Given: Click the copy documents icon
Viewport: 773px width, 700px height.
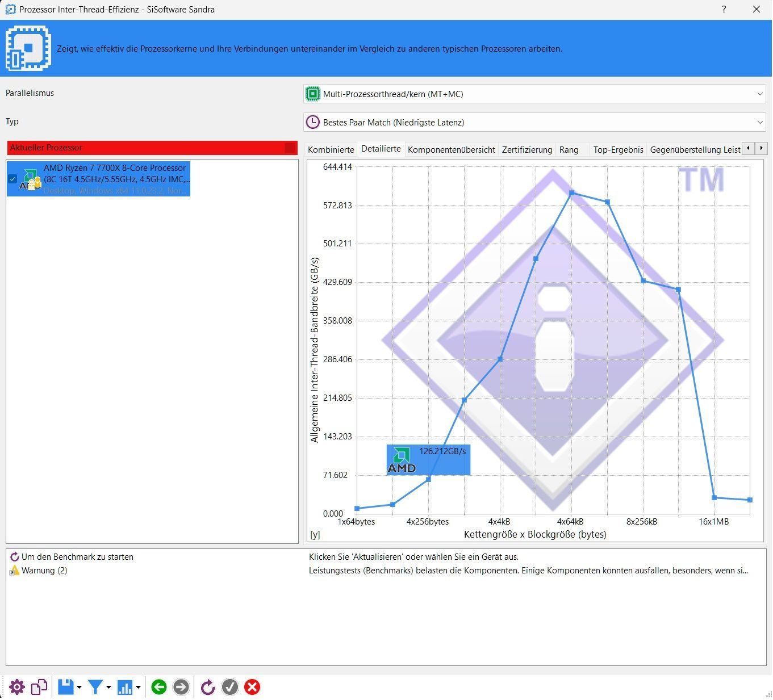Looking at the screenshot, I should tap(39, 687).
